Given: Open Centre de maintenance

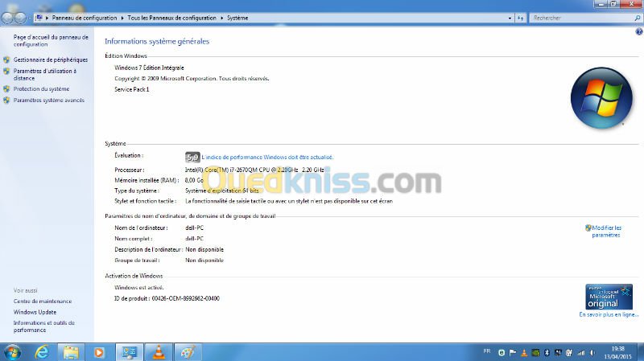Looking at the screenshot, I should click(43, 302).
